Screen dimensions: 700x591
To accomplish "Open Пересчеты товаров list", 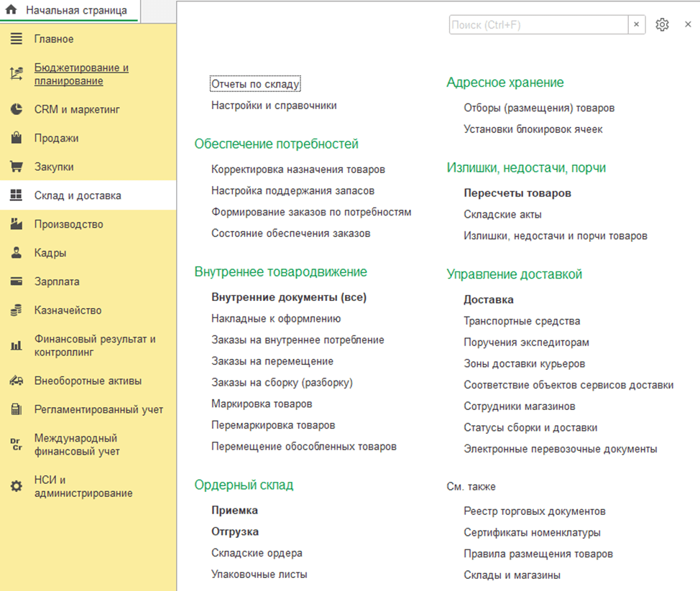I will pos(517,193).
